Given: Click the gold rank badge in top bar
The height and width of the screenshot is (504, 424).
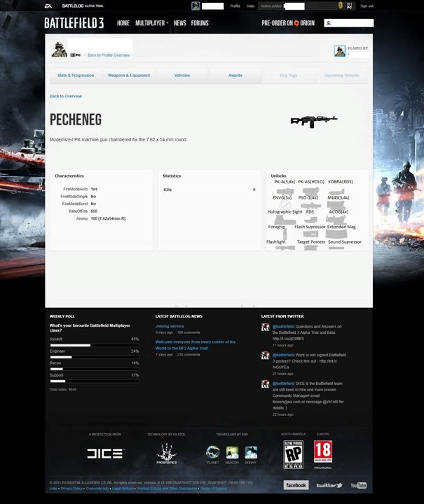Looking at the screenshot, I should [x=341, y=6].
